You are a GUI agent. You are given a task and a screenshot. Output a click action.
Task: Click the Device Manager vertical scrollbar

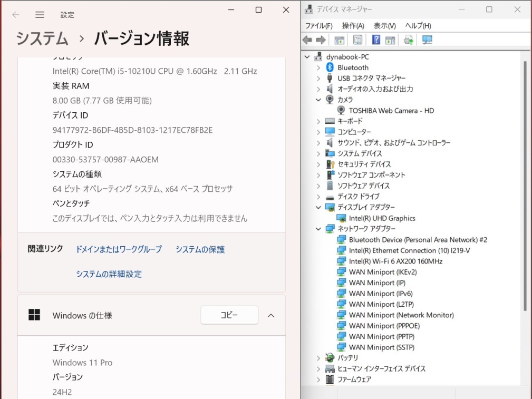(x=525, y=186)
